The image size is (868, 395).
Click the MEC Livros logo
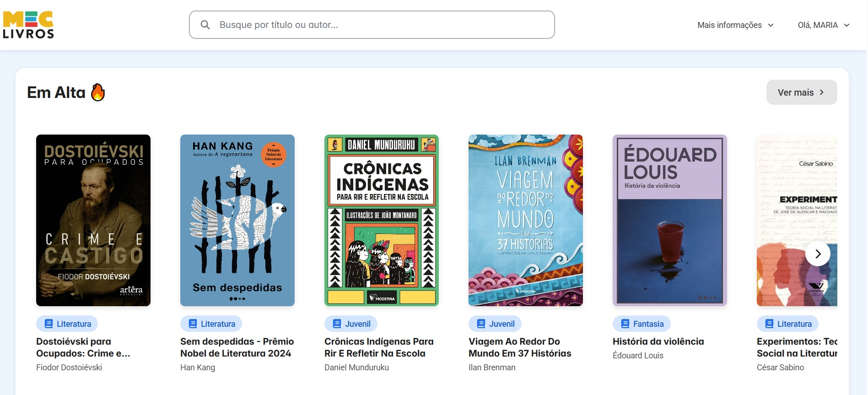(x=28, y=25)
